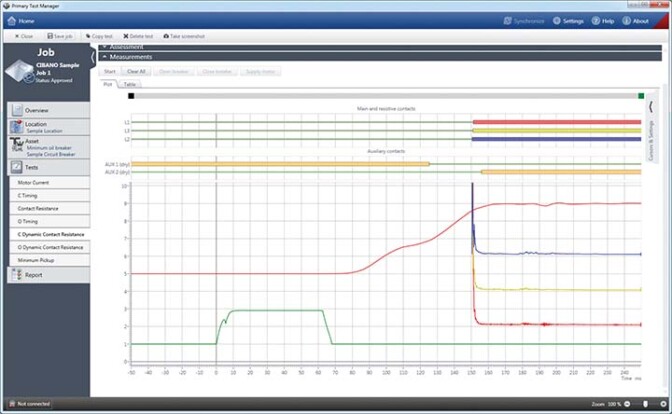Click the red L1 main contact bar

(x=557, y=122)
